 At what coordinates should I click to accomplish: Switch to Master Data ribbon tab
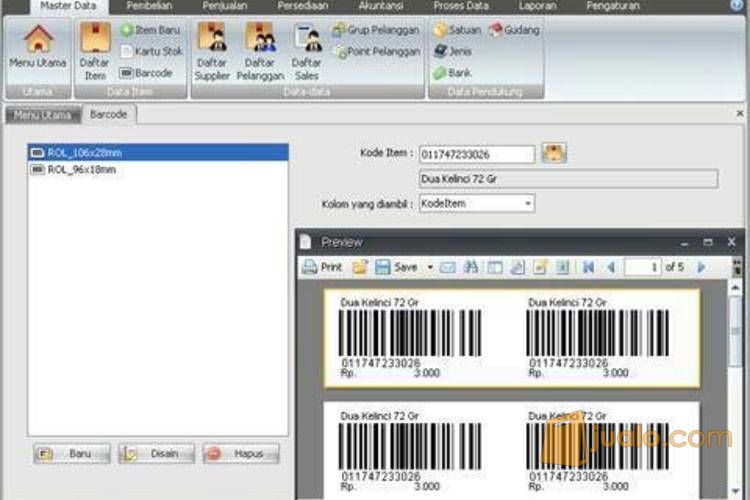click(x=68, y=6)
